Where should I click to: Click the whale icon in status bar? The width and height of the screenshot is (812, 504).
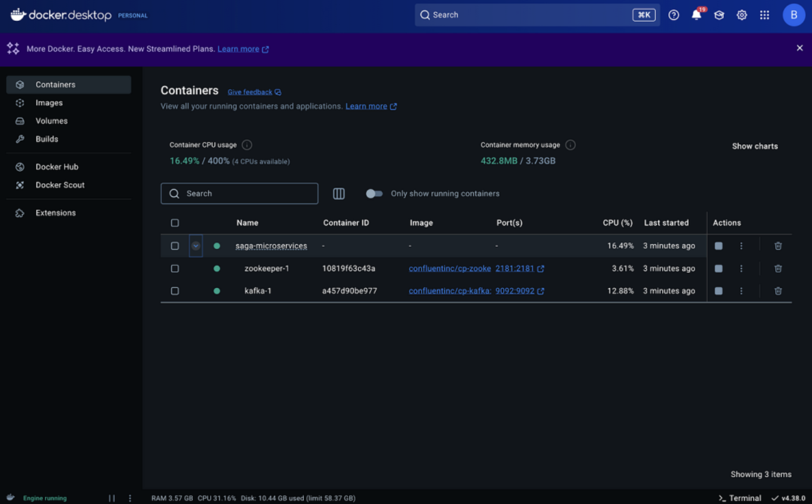[11, 497]
